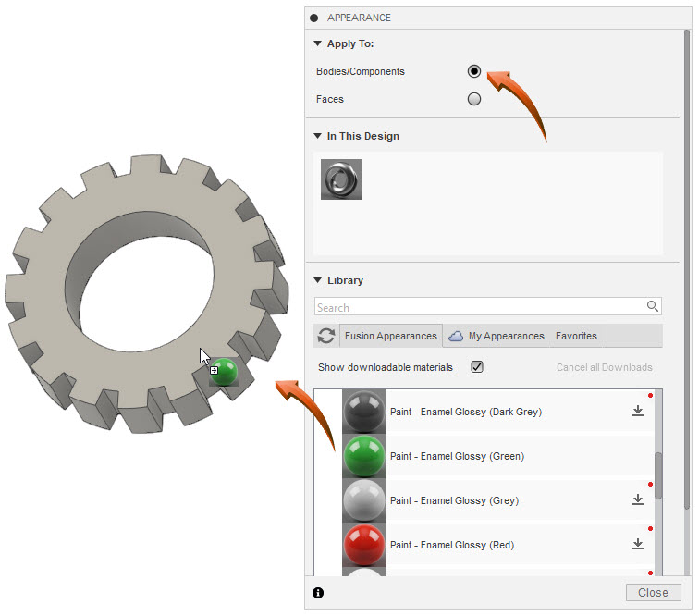
Task: Select the Faces radio button
Action: coord(474,99)
